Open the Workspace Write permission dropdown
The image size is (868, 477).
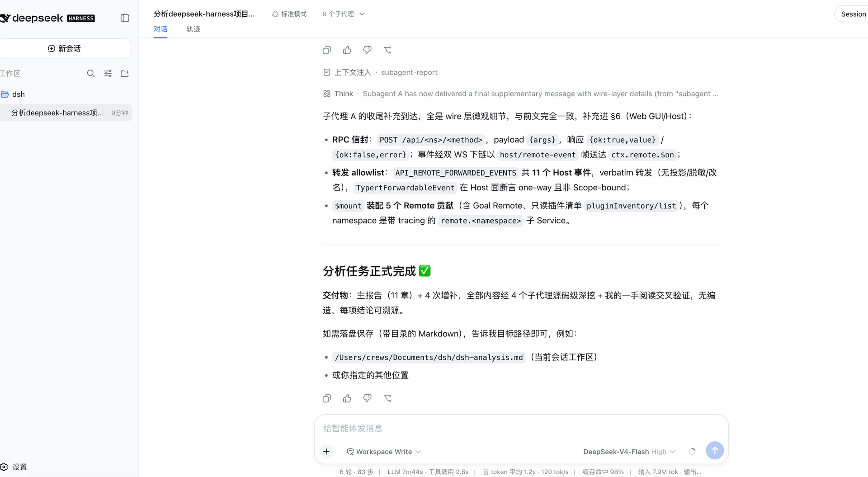click(x=384, y=452)
